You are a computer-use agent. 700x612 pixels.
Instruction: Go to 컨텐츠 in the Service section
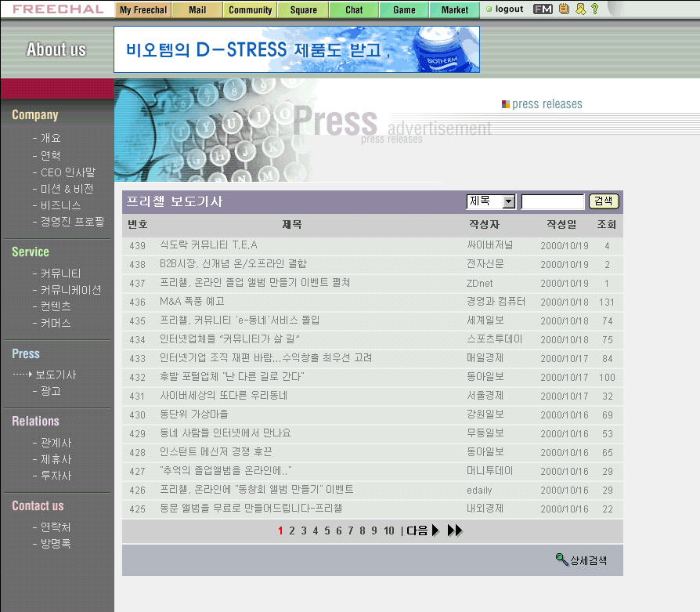(x=56, y=306)
